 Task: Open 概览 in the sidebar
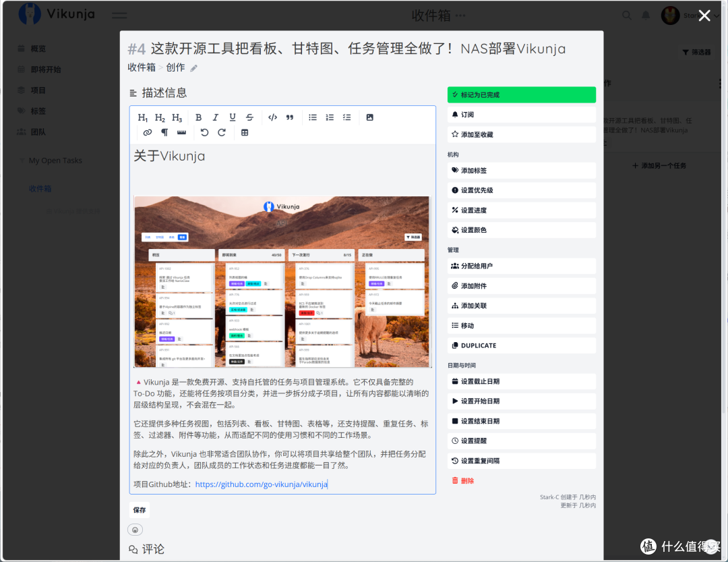coord(38,49)
